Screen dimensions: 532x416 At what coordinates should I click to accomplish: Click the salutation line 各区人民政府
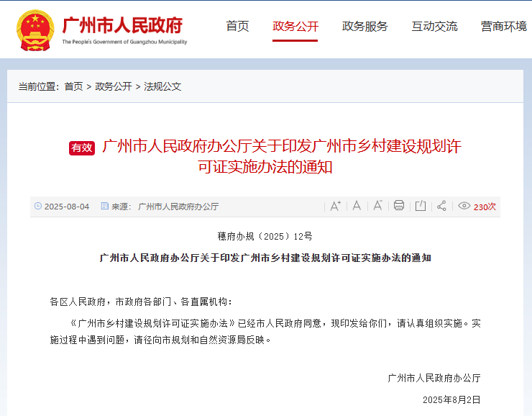[140, 302]
